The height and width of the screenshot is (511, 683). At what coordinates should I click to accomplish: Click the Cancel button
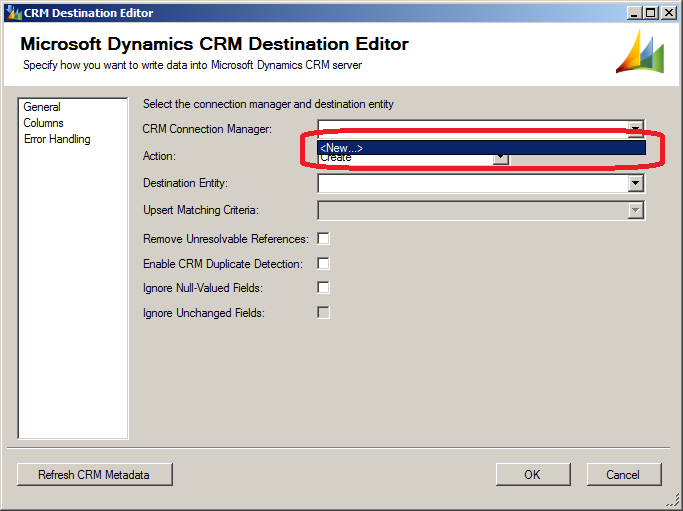tap(624, 474)
